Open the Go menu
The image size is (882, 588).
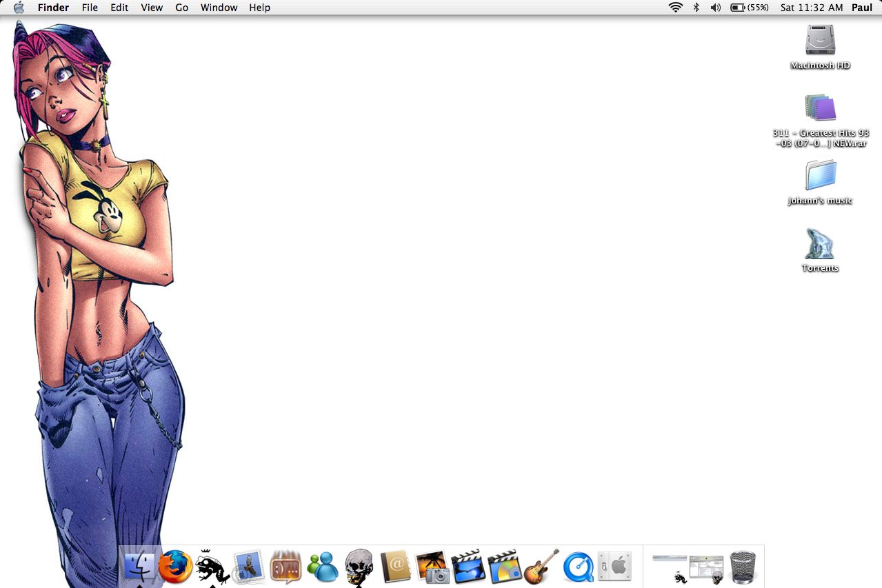pyautogui.click(x=182, y=8)
